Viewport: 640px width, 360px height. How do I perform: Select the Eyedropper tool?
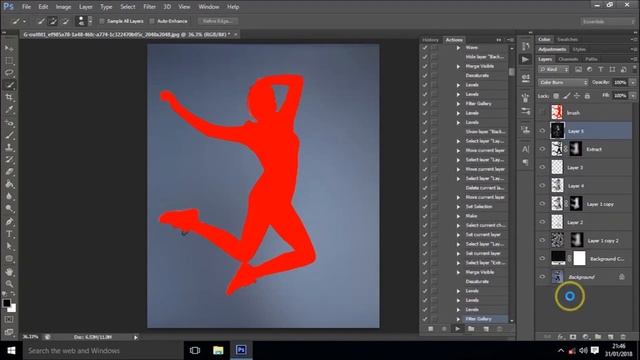click(9, 110)
